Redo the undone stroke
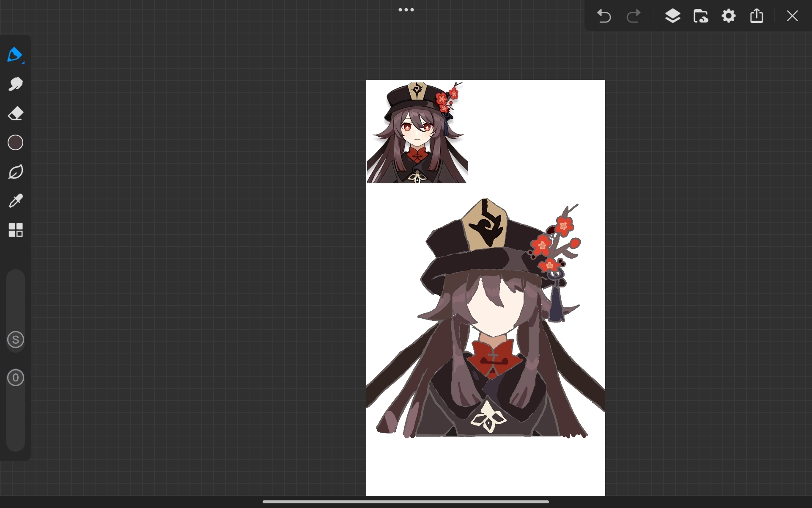The height and width of the screenshot is (508, 812). (x=633, y=16)
